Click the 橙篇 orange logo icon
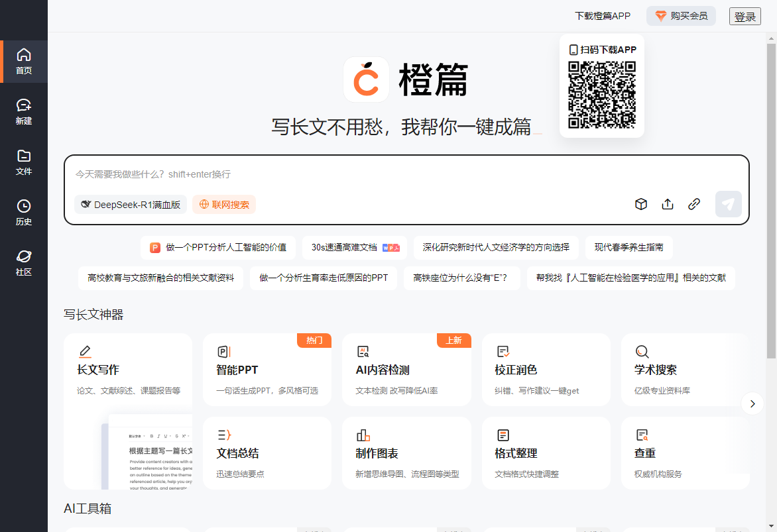Viewport: 777px width, 532px height. point(366,80)
